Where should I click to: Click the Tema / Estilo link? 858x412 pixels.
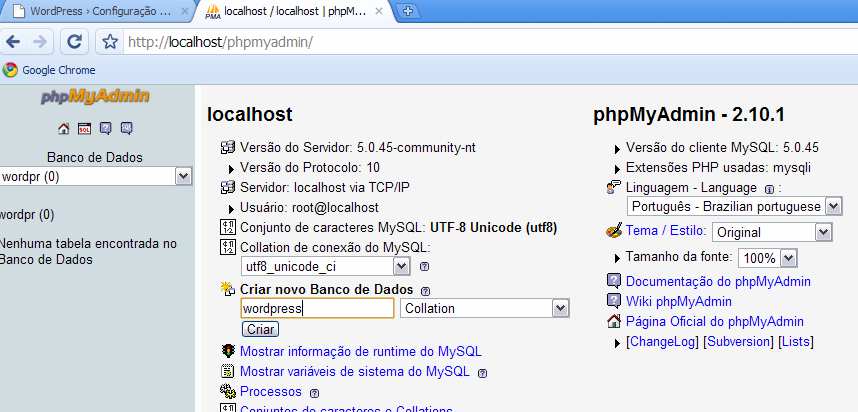(666, 230)
